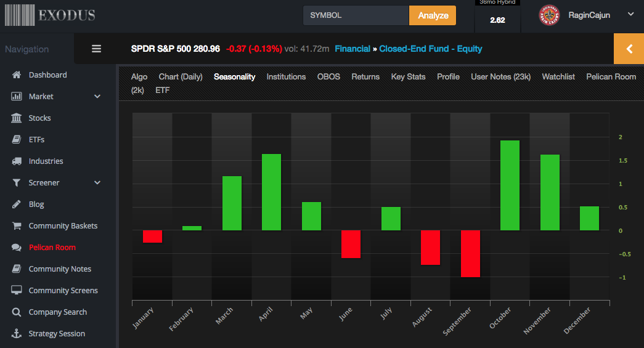Click the Strategy Session anchor icon
The height and width of the screenshot is (348, 644).
click(17, 334)
